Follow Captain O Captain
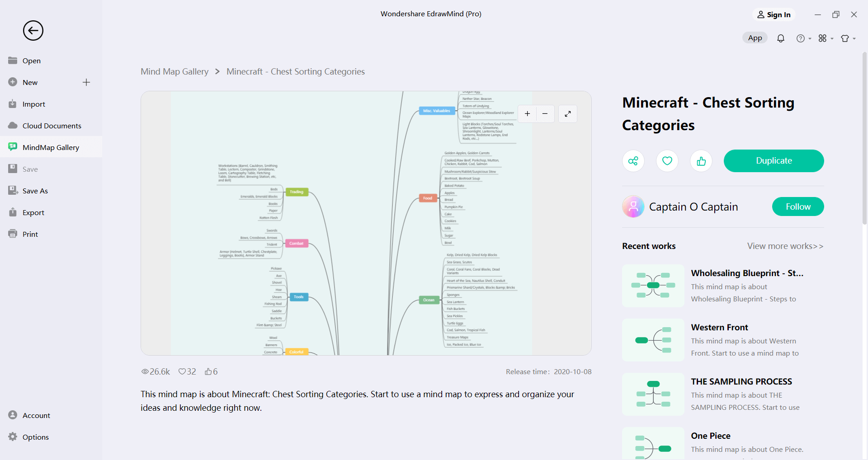The image size is (868, 460). [798, 207]
